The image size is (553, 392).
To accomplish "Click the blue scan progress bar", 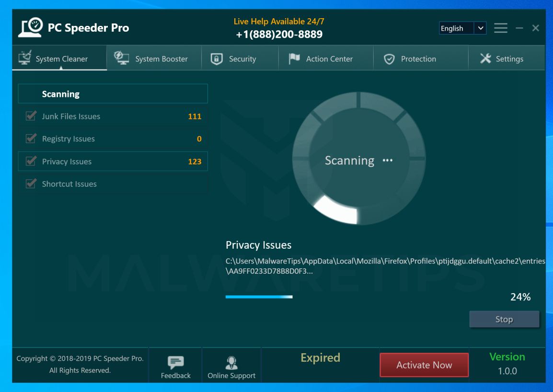I will [x=259, y=297].
